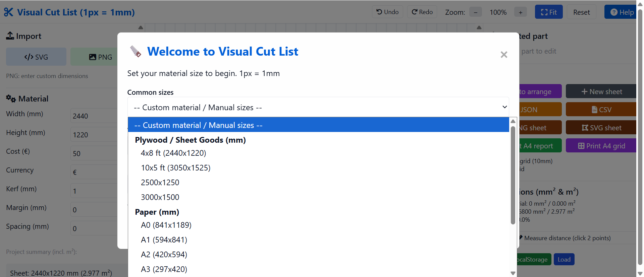Click the Fit view button

[549, 12]
